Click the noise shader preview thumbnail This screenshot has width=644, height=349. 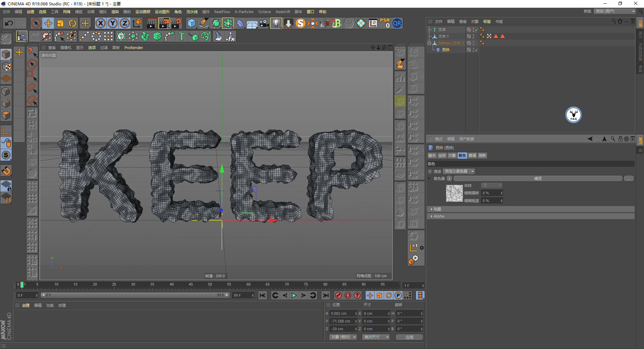click(454, 193)
